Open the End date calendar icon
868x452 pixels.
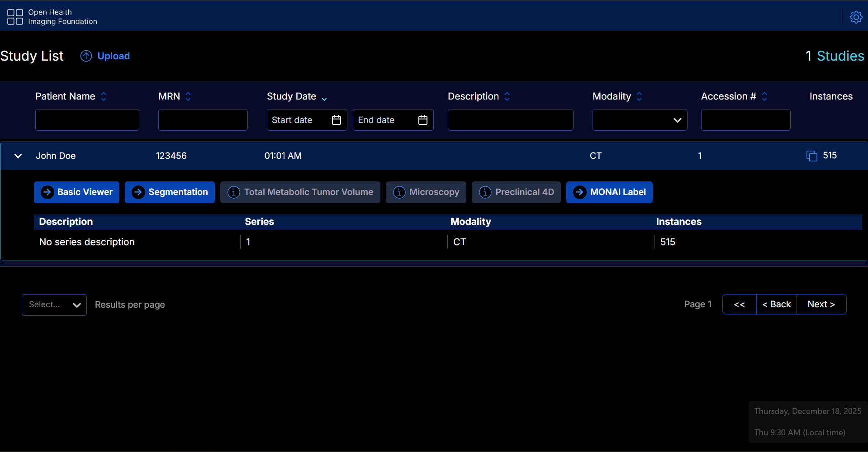point(423,120)
